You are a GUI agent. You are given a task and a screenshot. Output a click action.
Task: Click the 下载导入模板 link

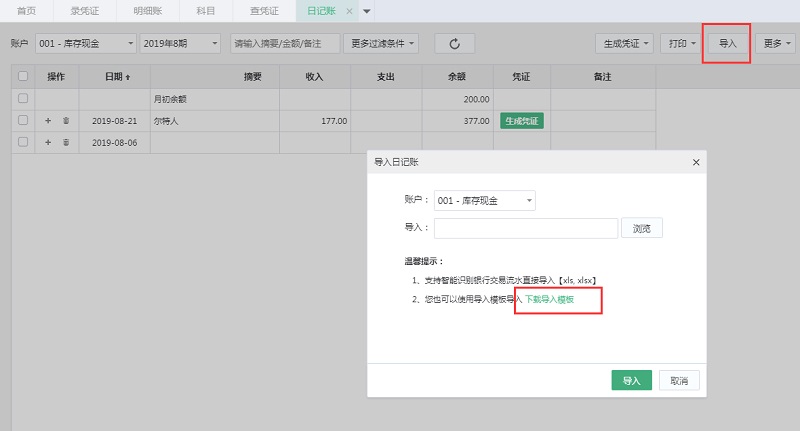[549, 299]
